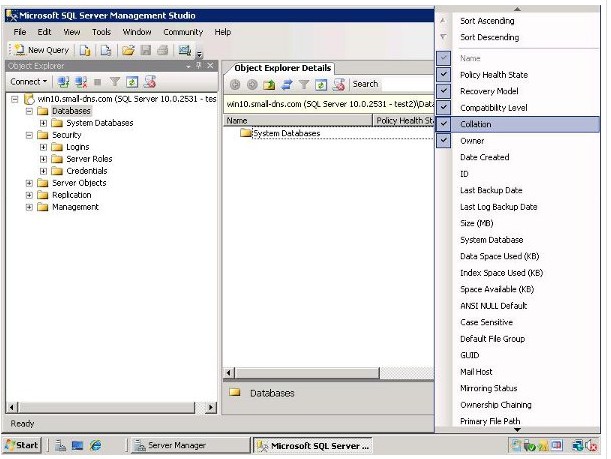
Task: Expand the System Databases tree node
Action: tap(43, 124)
